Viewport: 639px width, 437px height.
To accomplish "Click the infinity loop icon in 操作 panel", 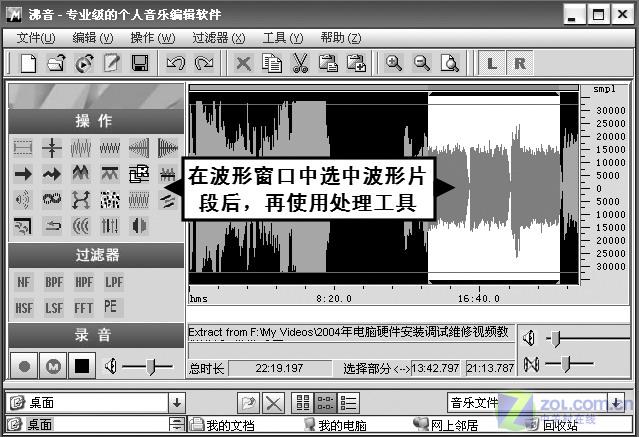I will coord(52,199).
